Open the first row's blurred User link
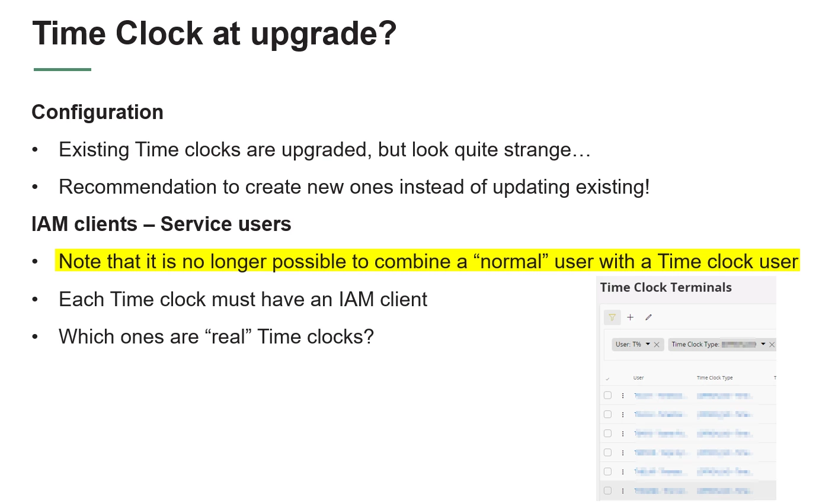 point(660,396)
